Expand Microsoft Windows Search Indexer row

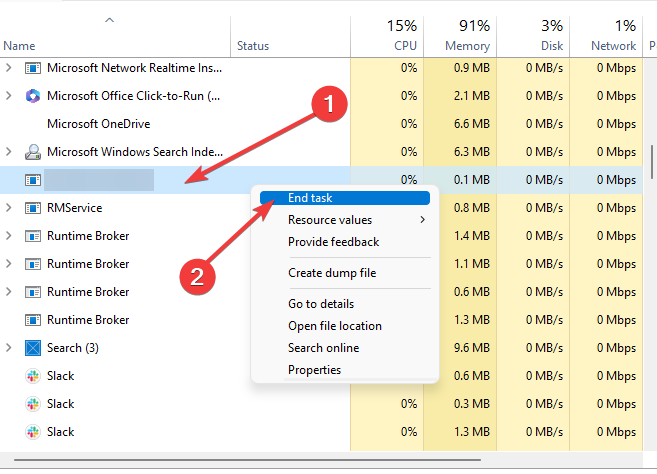point(8,152)
